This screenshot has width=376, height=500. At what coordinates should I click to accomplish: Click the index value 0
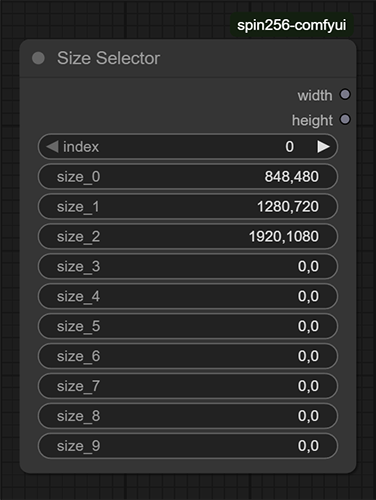(x=289, y=147)
